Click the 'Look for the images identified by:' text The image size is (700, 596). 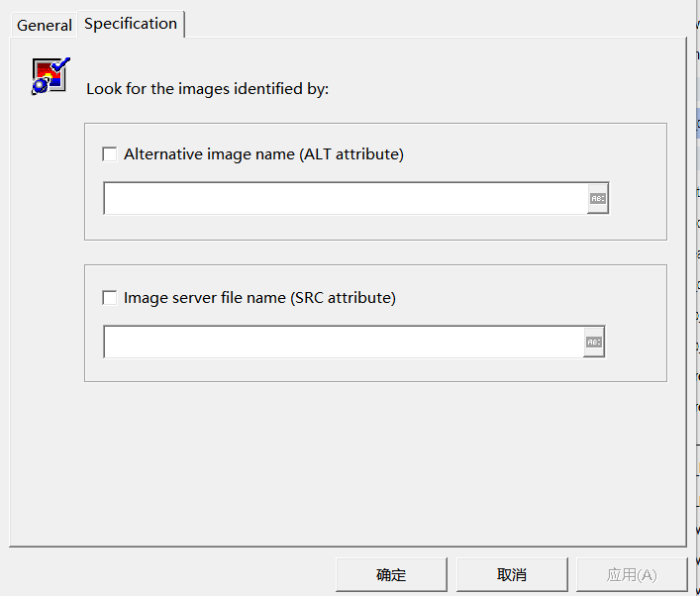click(208, 89)
